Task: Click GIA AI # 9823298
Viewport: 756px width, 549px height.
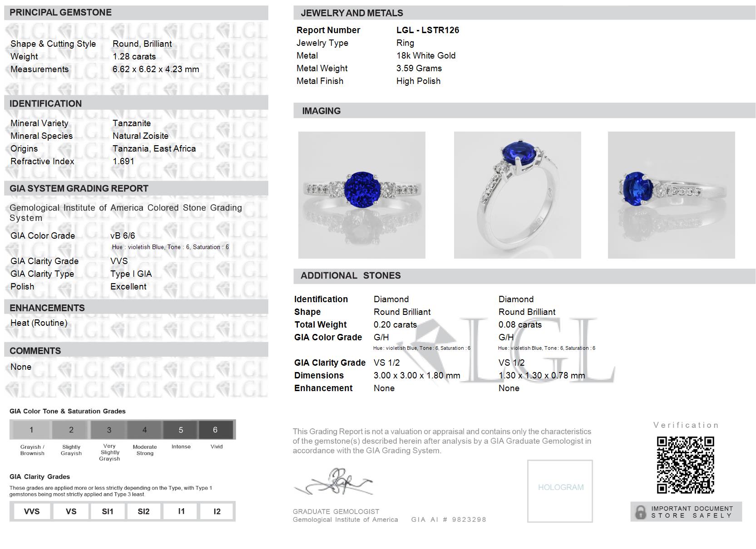Action: pos(449,520)
